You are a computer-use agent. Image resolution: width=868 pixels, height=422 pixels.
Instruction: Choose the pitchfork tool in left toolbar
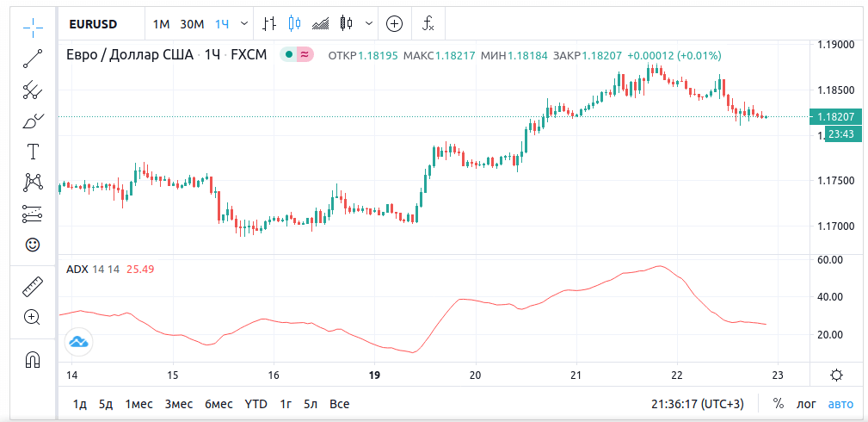pos(33,90)
